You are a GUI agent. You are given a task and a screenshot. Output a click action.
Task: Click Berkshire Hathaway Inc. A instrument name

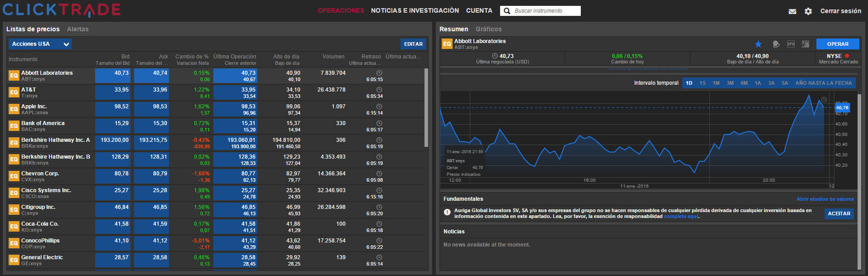pyautogui.click(x=55, y=140)
